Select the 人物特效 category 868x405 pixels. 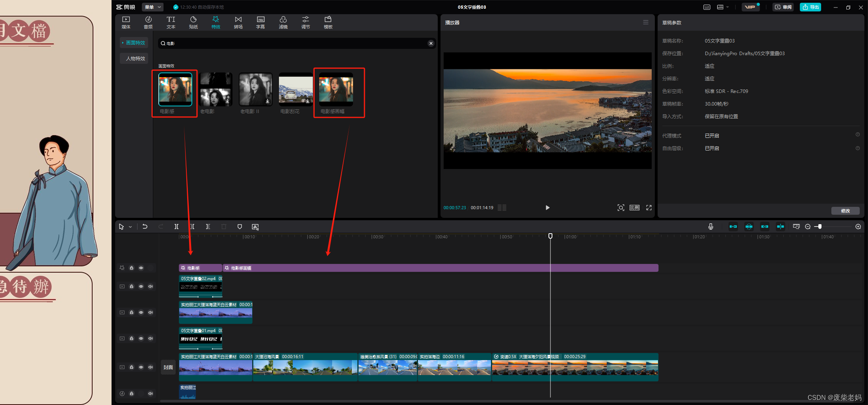pyautogui.click(x=134, y=58)
